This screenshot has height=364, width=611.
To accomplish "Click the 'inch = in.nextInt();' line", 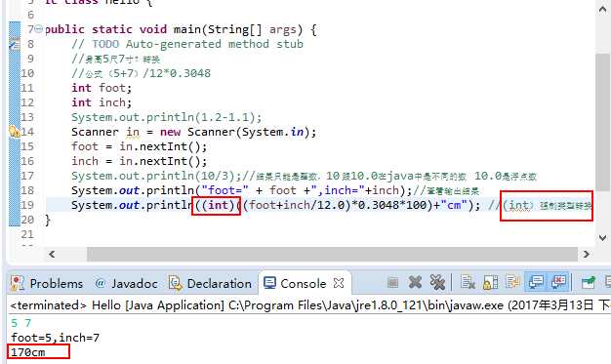I will click(x=140, y=161).
